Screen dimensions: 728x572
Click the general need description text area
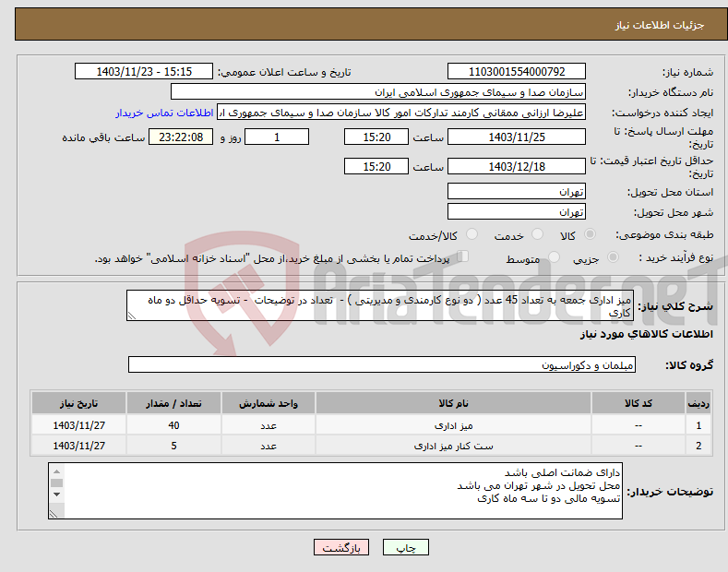[380, 305]
